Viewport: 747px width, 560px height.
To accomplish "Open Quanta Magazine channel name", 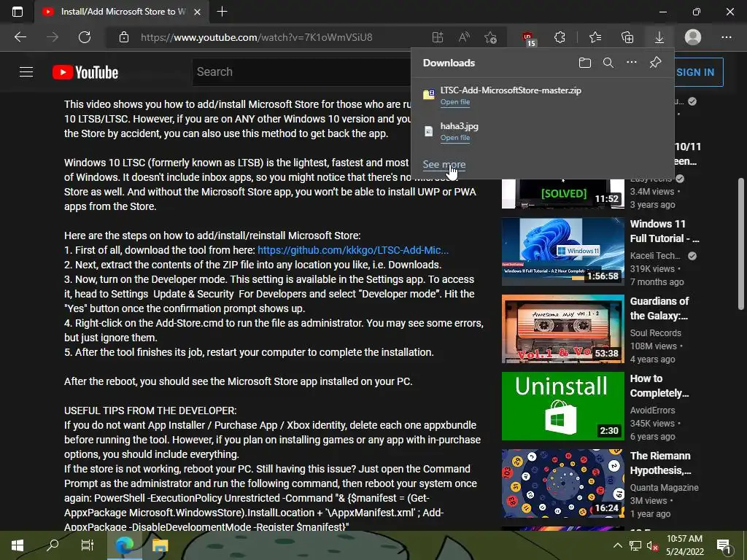I will 664,488.
